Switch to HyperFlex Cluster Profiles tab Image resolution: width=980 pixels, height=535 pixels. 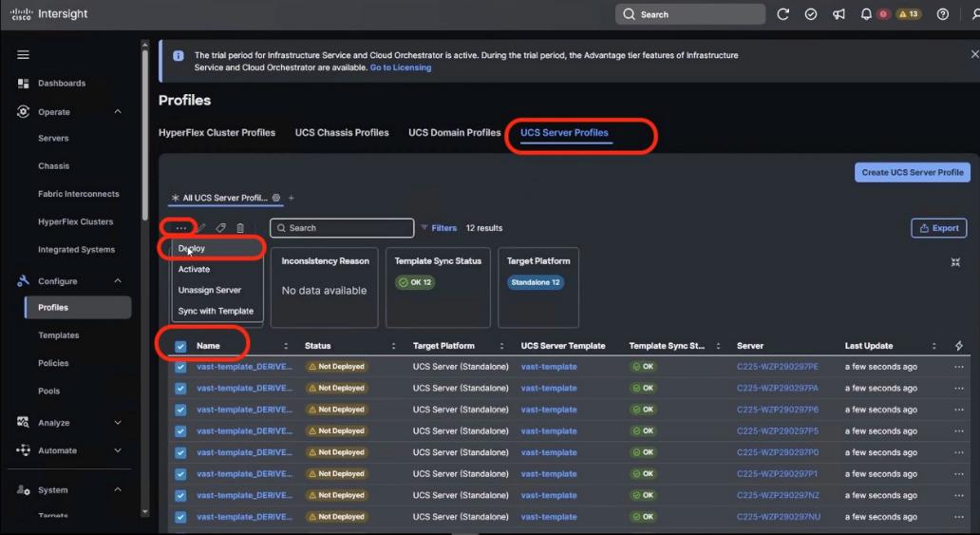click(217, 133)
